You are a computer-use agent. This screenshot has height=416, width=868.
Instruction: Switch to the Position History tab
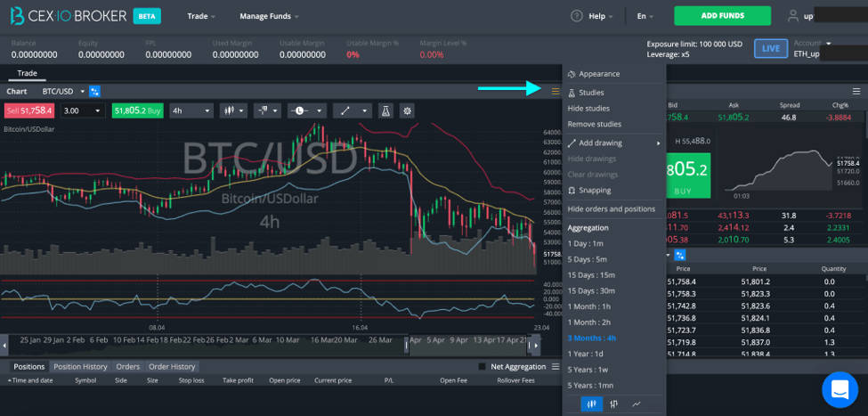tap(80, 367)
